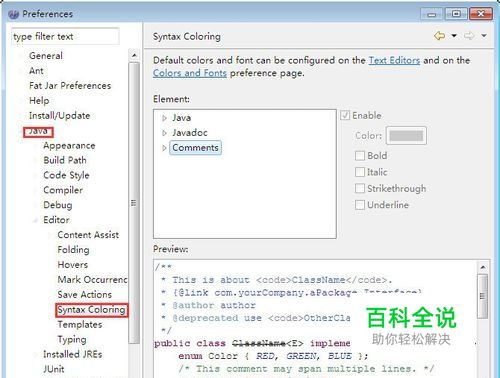Select Save Actions under Editor
This screenshot has width=500, height=378.
tap(85, 295)
